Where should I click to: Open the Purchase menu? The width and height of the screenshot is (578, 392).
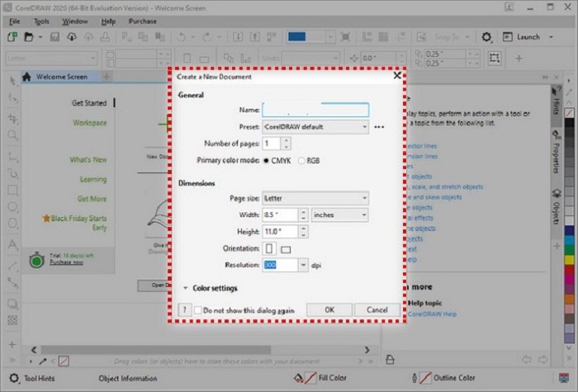(x=143, y=21)
